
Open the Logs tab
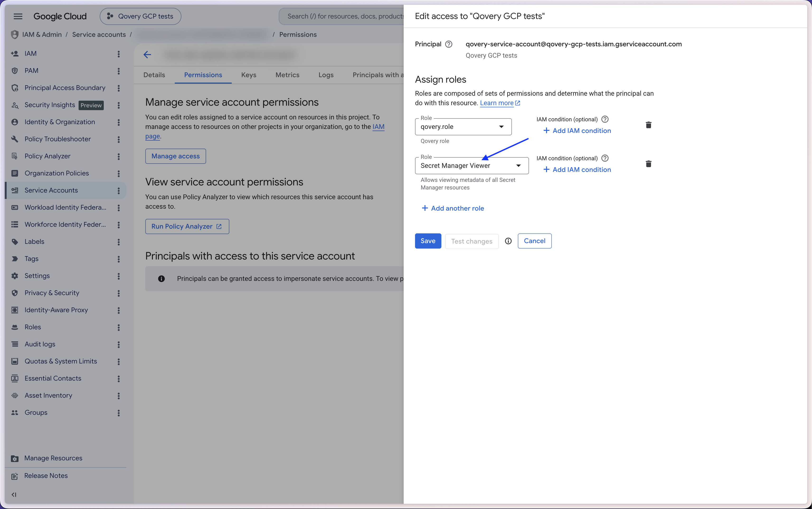coord(326,75)
